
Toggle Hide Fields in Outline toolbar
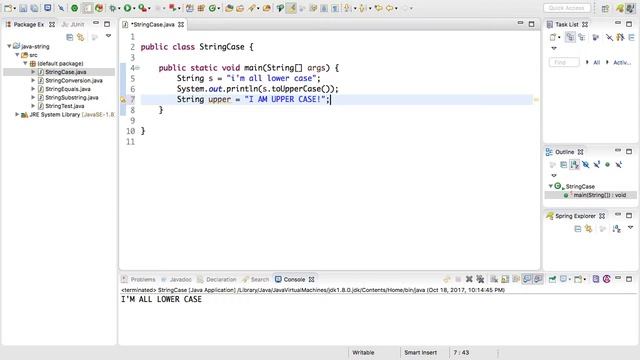[x=586, y=164]
